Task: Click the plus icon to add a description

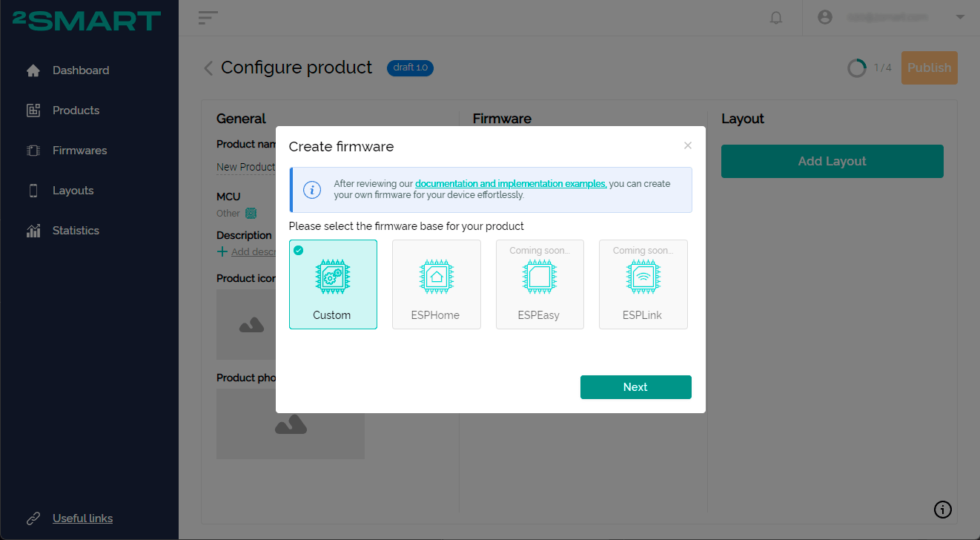Action: pos(222,251)
